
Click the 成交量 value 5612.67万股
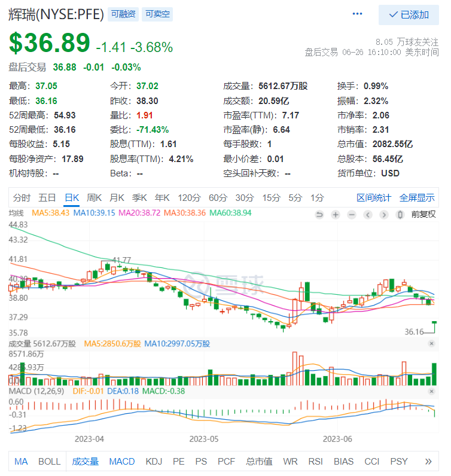point(283,86)
